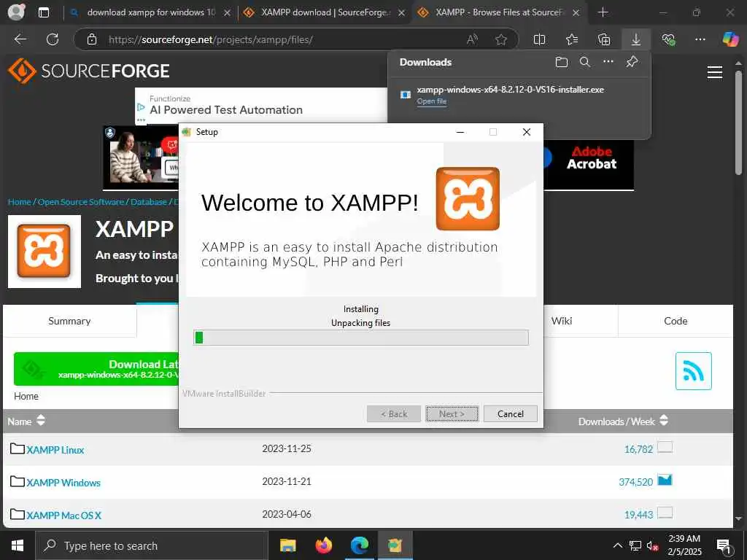Launch Firefox from the taskbar
Viewport: 747px width, 560px height.
(x=323, y=545)
